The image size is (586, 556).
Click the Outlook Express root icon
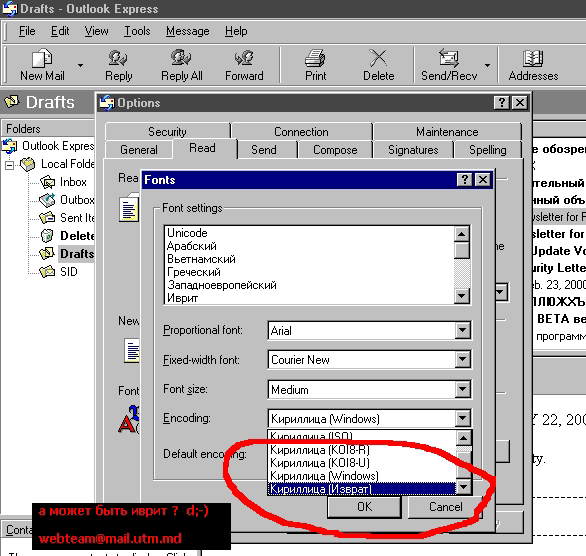click(x=10, y=146)
